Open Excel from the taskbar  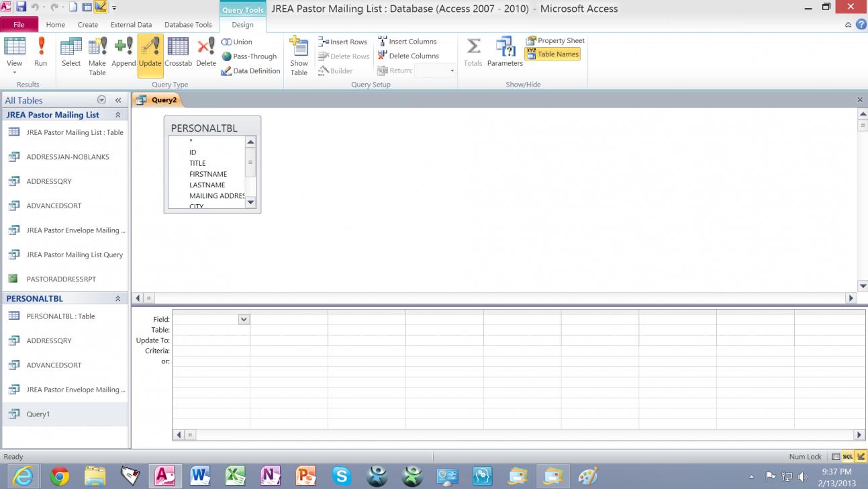(235, 476)
